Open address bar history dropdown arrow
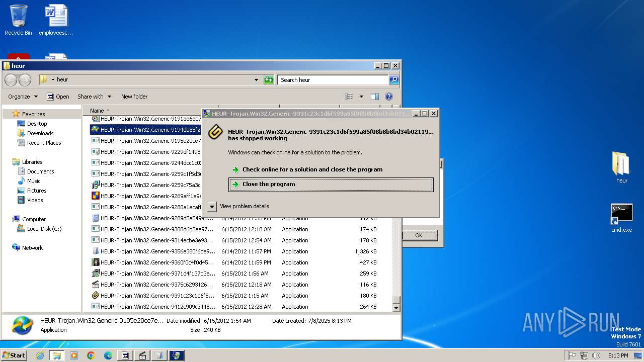Image resolution: width=644 pixels, height=362 pixels. click(256, 80)
